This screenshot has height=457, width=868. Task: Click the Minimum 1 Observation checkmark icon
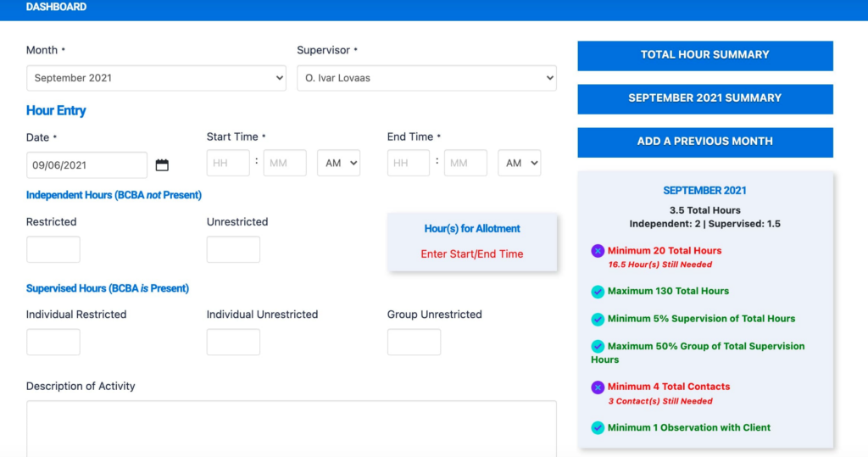pos(598,428)
